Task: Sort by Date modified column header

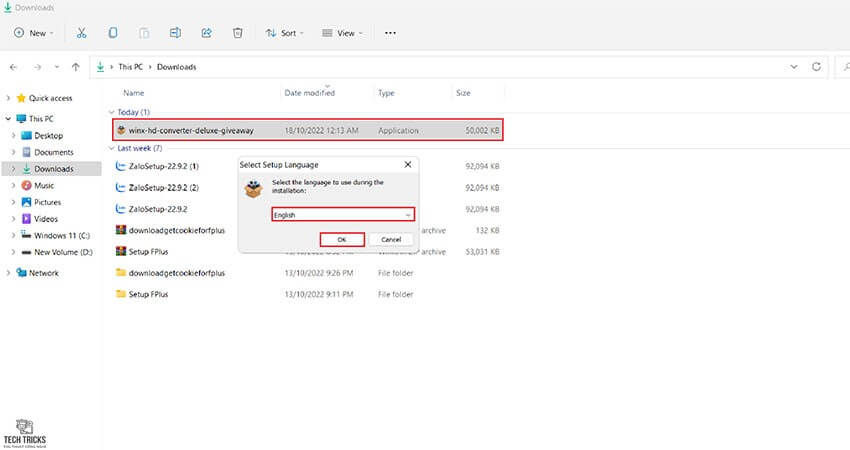Action: [x=310, y=93]
